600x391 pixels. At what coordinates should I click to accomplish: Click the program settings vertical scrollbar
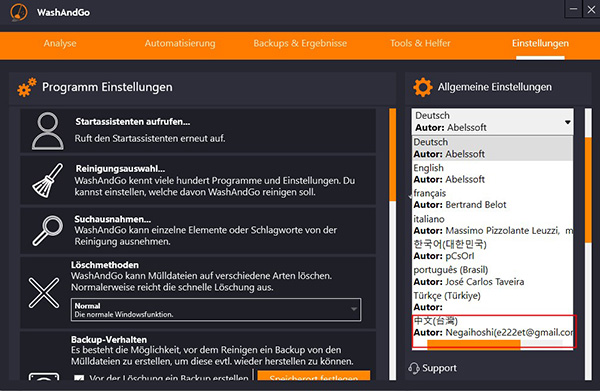coord(393,155)
